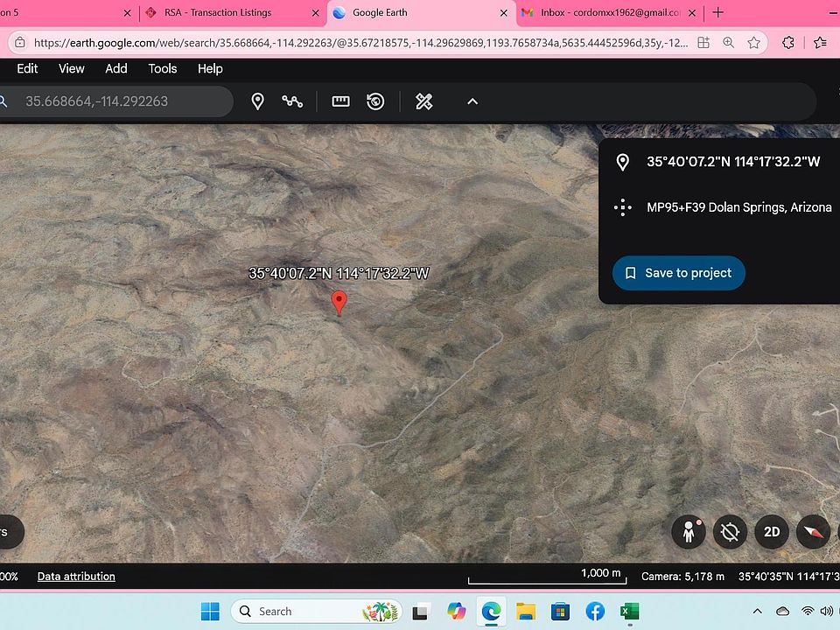
Task: Switch to the Gmail Inbox tab
Action: 610,13
